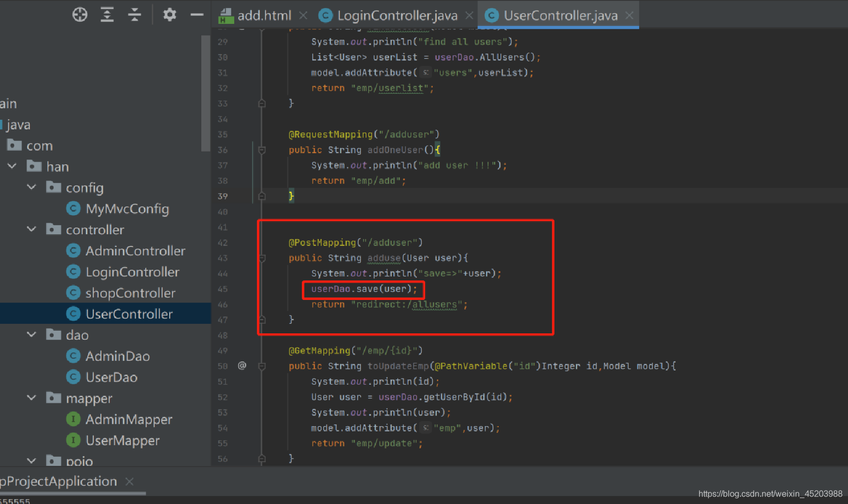Screen dimensions: 848x504
Task: Click the locate/scroll-from-source crosshair icon
Action: pyautogui.click(x=80, y=15)
